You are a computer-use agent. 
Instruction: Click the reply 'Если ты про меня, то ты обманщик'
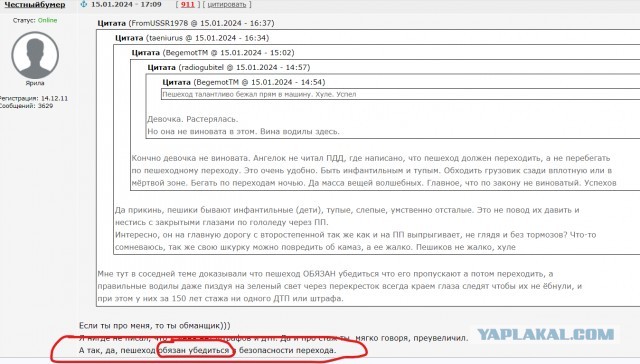pos(155,326)
